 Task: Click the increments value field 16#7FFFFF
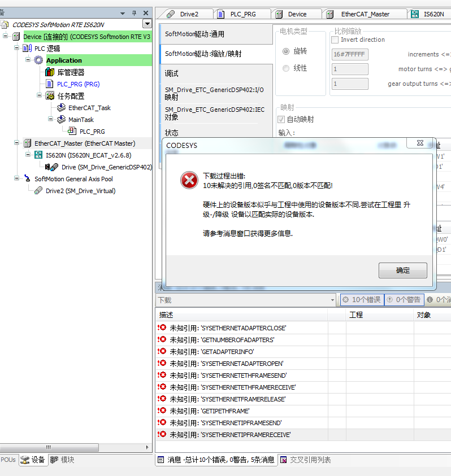[349, 55]
